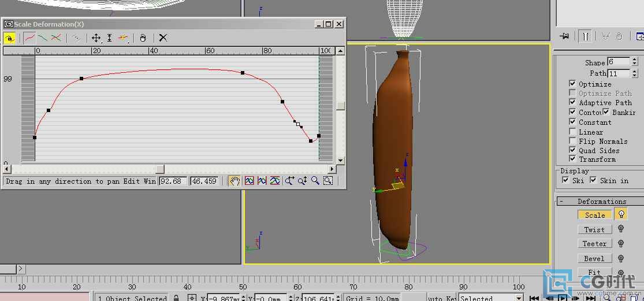644x301 pixels.
Task: Open the Fit deformation button
Action: [595, 272]
